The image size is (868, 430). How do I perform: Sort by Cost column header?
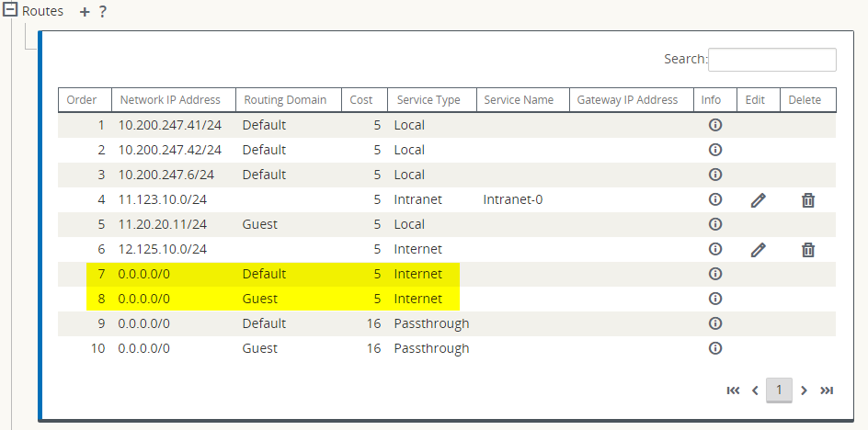pos(364,100)
